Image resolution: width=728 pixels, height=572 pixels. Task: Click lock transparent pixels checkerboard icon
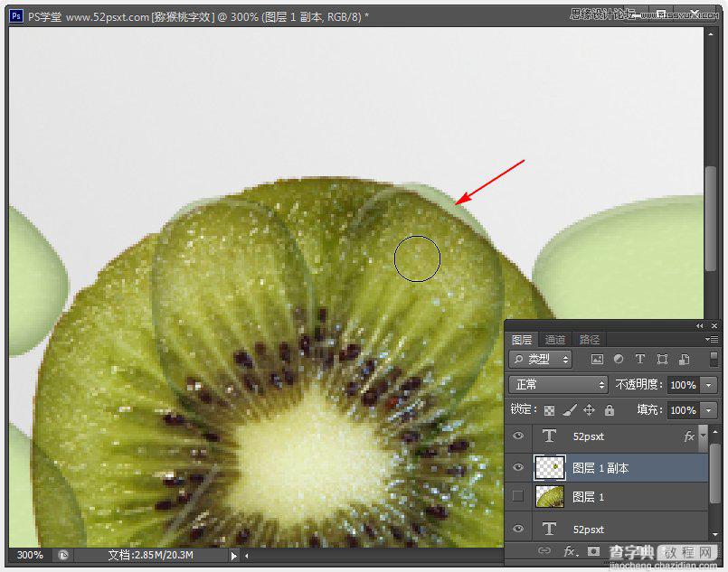click(x=549, y=410)
